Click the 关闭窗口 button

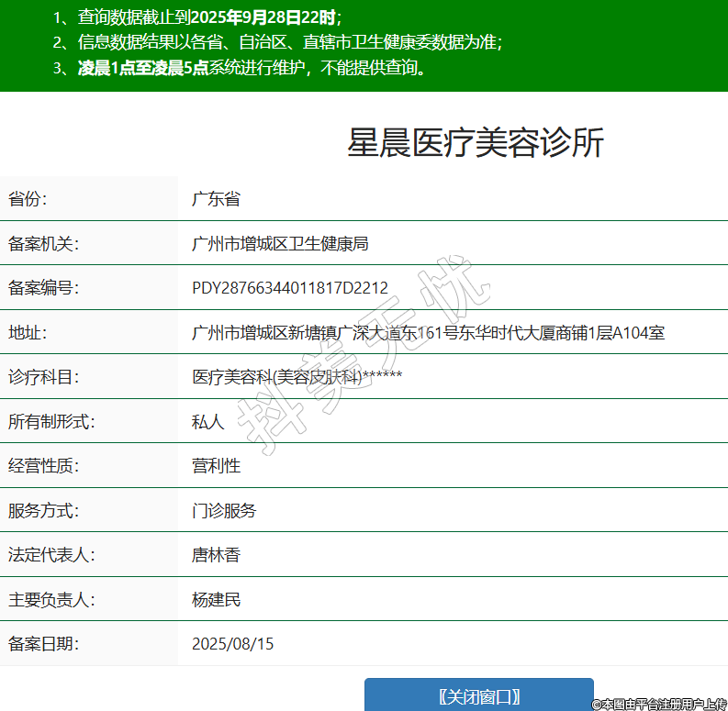[x=478, y=696]
